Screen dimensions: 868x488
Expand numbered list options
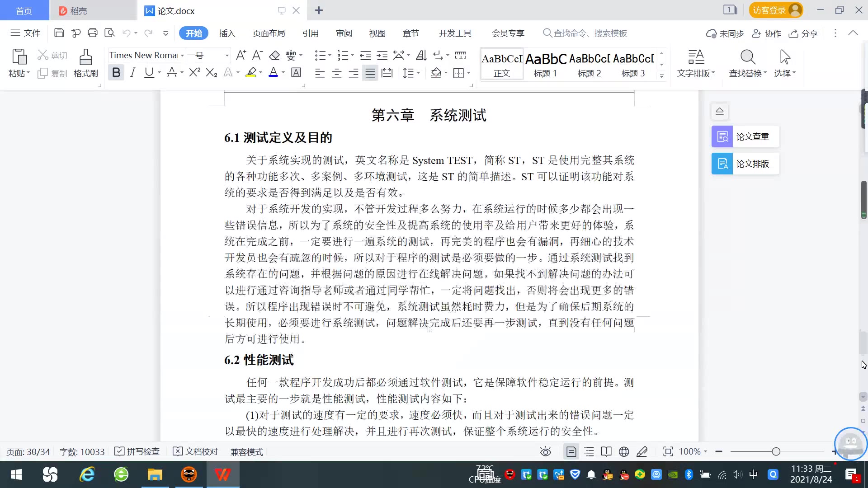pyautogui.click(x=353, y=55)
